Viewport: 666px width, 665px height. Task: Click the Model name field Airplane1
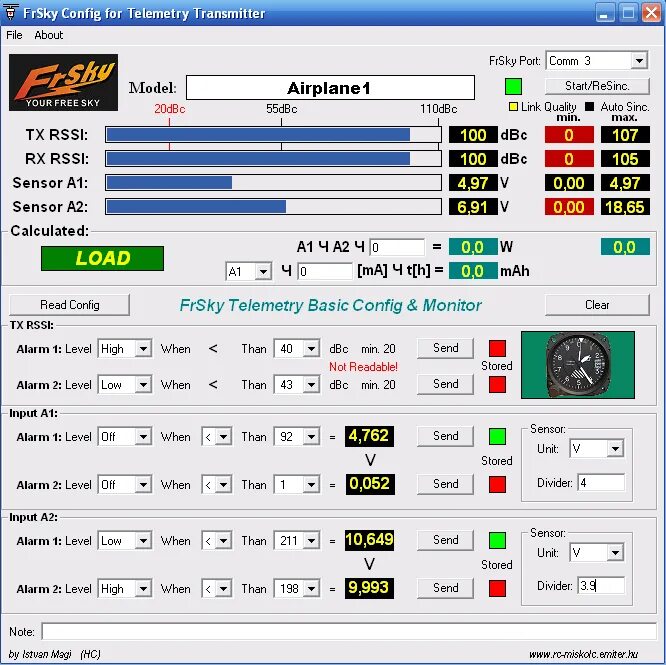(x=330, y=88)
